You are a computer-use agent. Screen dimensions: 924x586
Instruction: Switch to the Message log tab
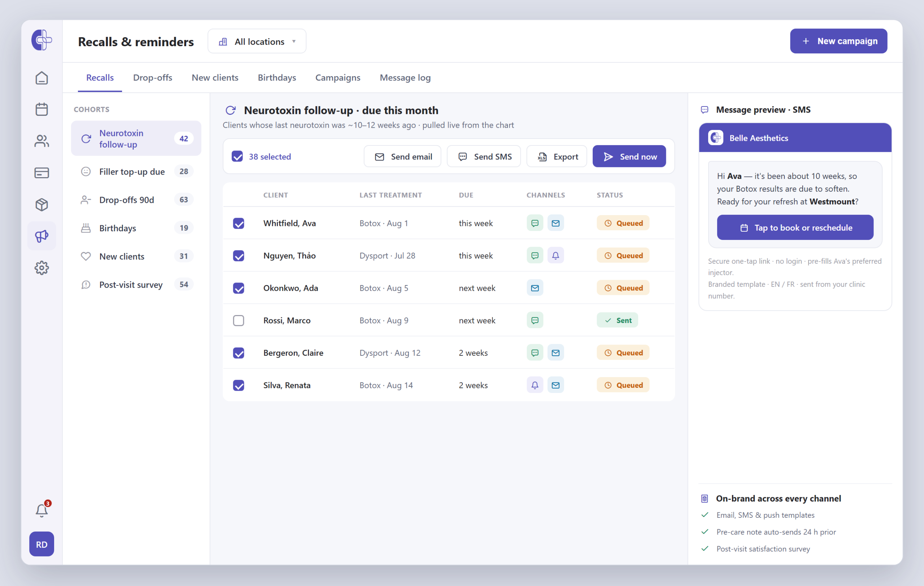(x=405, y=78)
